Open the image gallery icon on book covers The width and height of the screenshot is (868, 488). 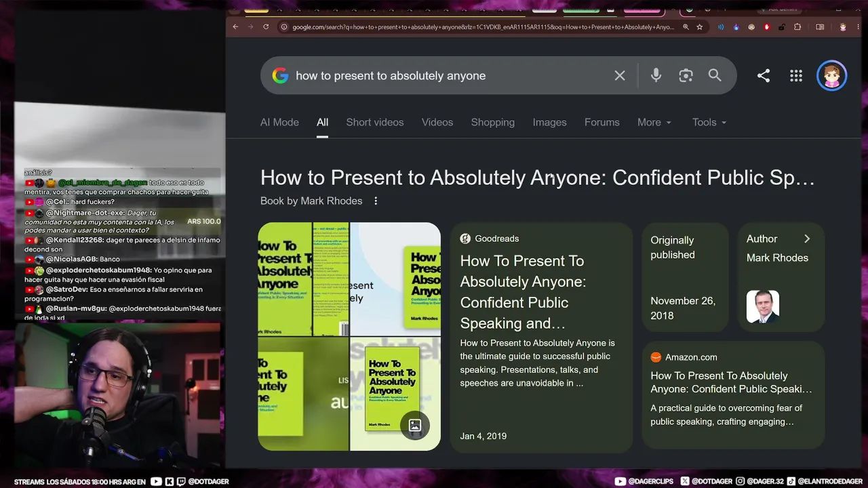415,426
